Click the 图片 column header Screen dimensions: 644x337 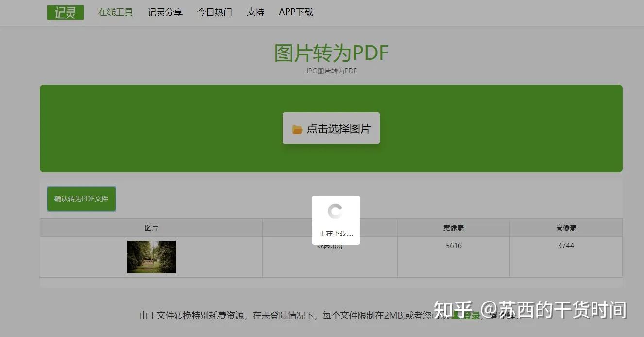pos(151,227)
